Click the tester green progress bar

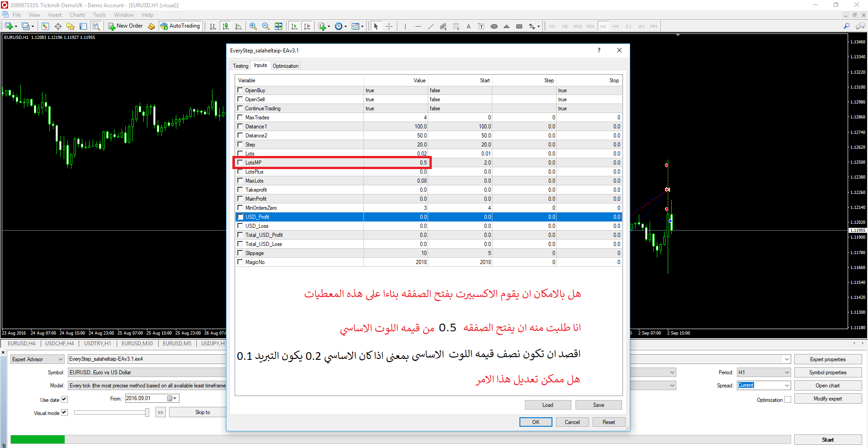[x=38, y=439]
